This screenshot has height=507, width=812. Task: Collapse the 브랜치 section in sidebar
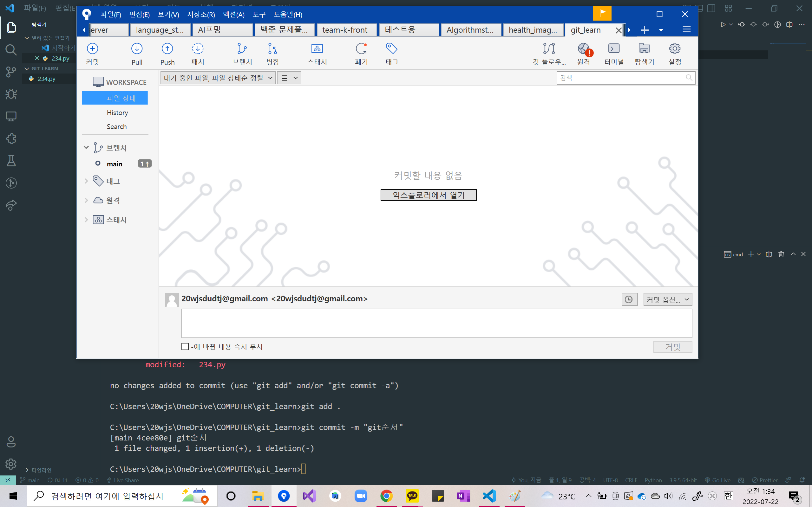click(86, 148)
